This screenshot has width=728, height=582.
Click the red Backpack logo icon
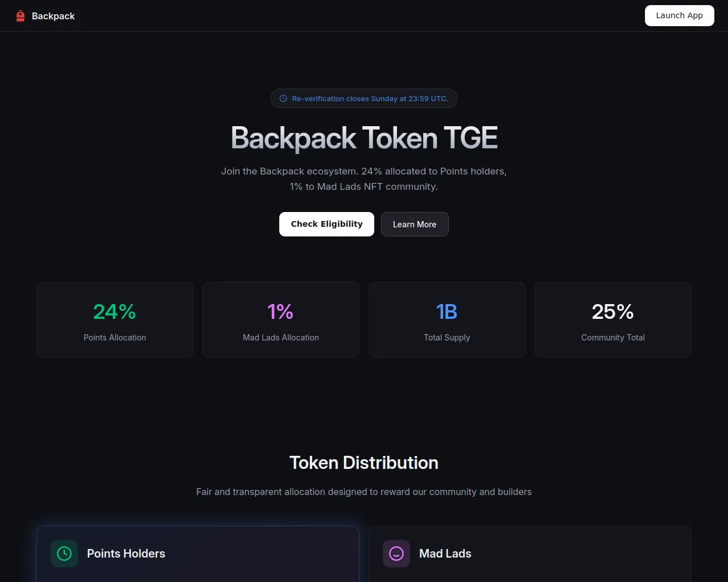20,16
